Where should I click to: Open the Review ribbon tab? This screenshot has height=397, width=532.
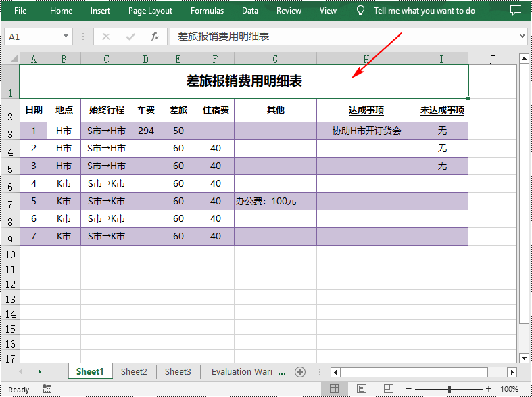(x=289, y=11)
